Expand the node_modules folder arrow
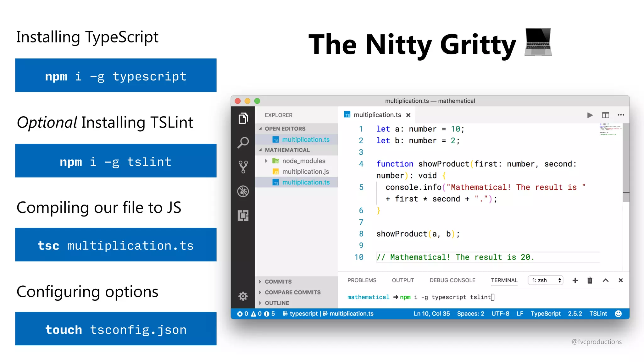 tap(266, 161)
